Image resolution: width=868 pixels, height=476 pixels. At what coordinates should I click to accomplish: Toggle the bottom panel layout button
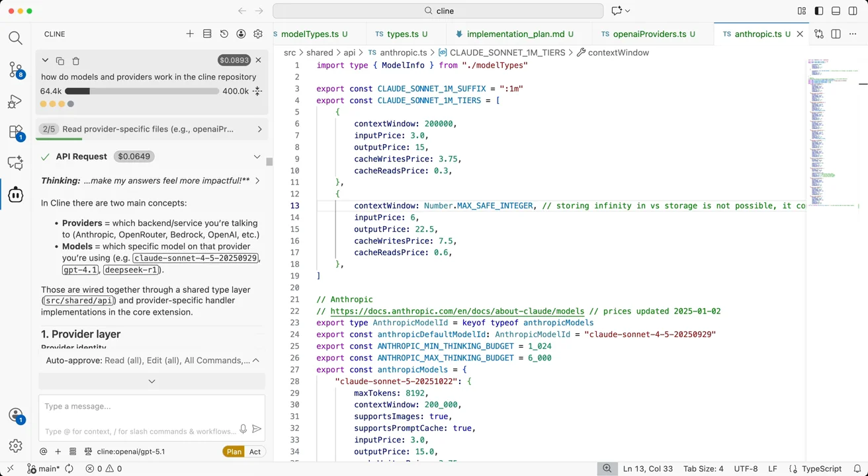[836, 11]
